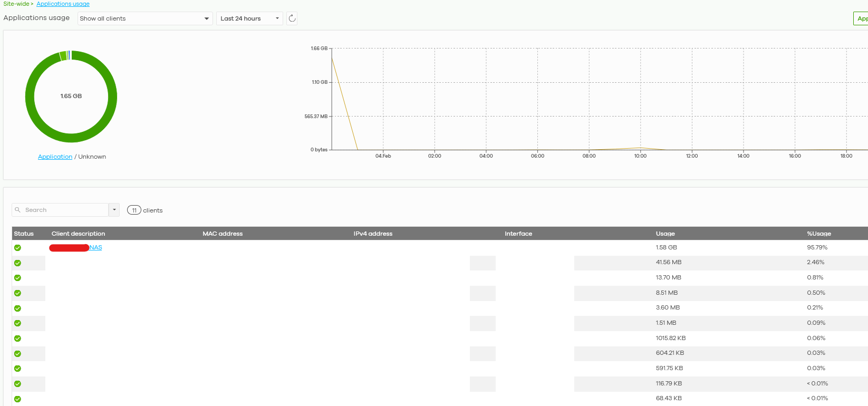868x406 pixels.
Task: Click the Application link under donut chart
Action: coord(55,157)
